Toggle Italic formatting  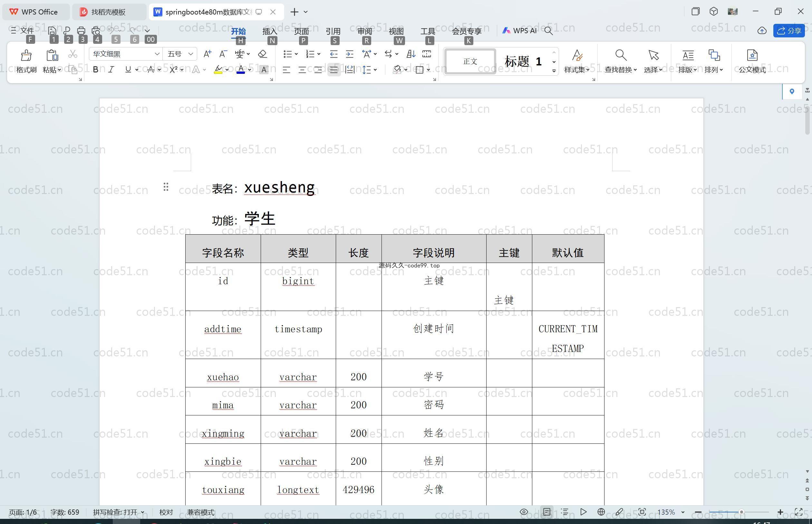[111, 70]
